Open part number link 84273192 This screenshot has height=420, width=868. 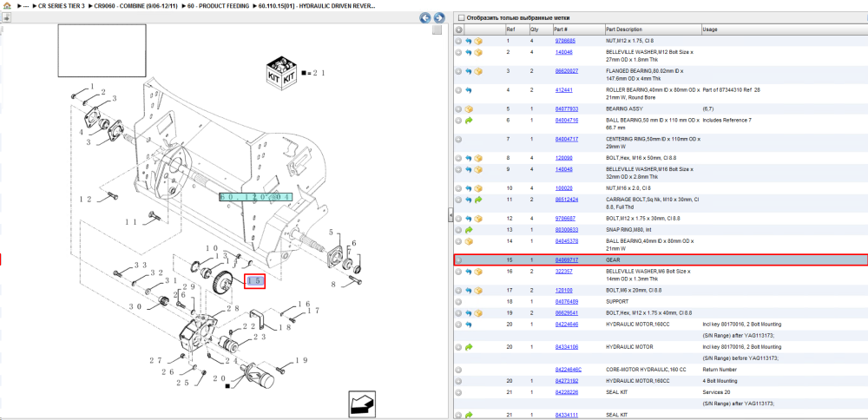coord(566,381)
